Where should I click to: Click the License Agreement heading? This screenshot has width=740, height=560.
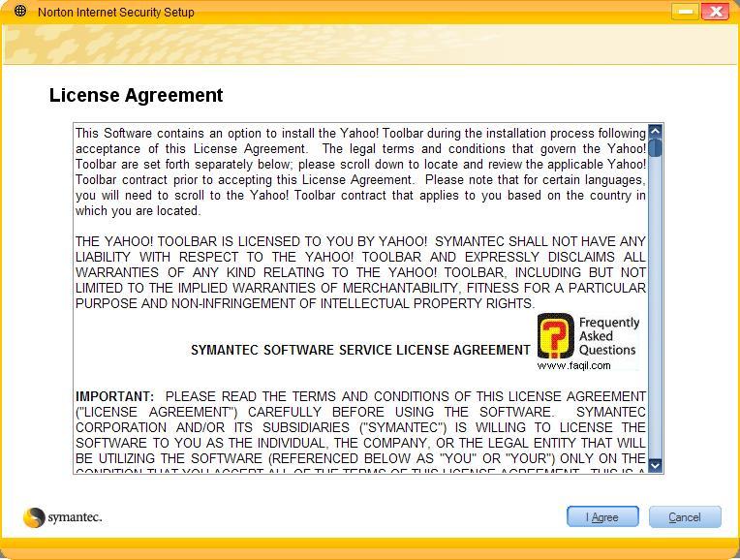click(x=136, y=95)
